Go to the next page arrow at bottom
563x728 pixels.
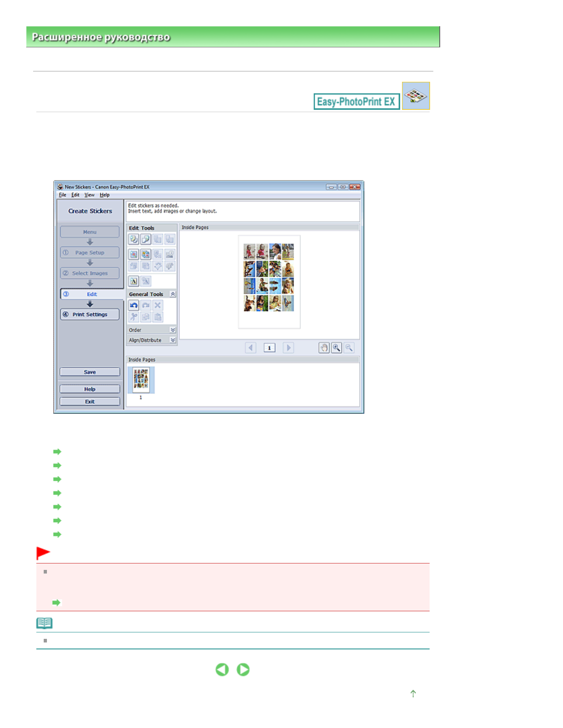click(x=243, y=670)
